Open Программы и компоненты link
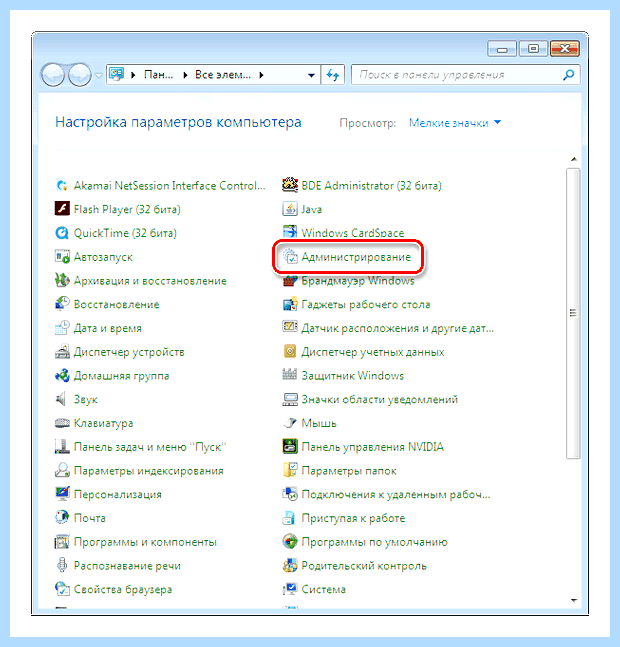620x647 pixels. 145,542
